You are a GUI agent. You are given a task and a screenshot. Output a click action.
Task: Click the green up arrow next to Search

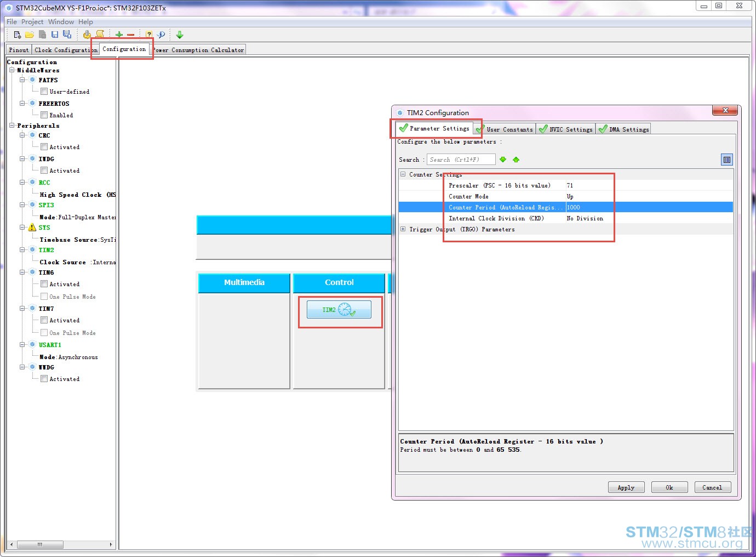click(x=516, y=160)
